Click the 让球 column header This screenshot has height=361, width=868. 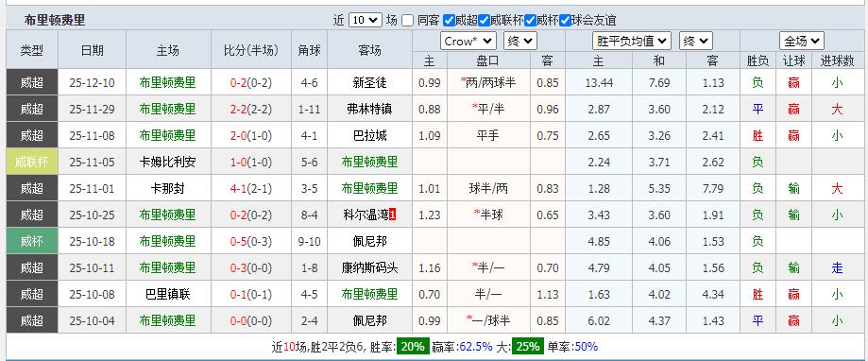793,60
